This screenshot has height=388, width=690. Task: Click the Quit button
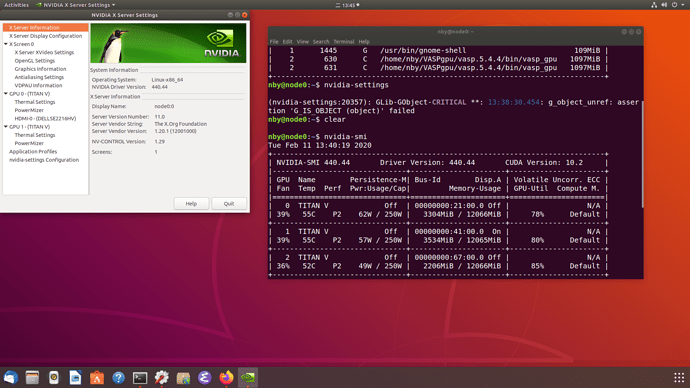[x=229, y=204]
